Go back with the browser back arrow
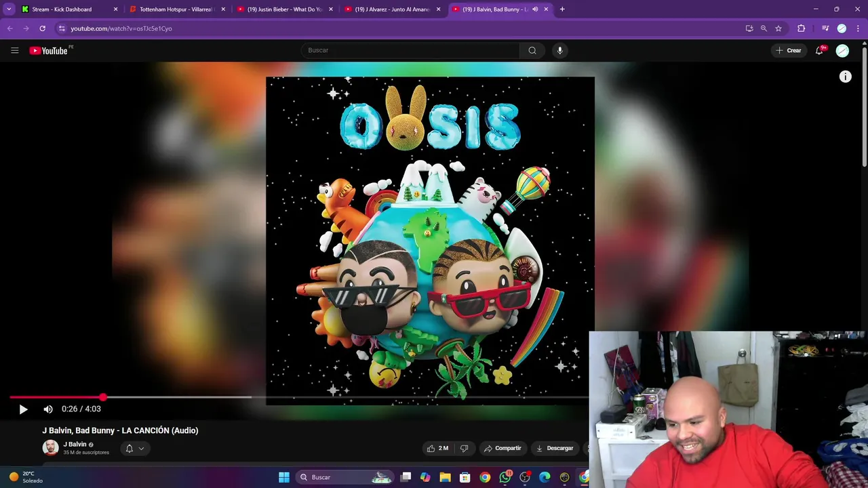This screenshot has height=488, width=868. click(x=9, y=28)
